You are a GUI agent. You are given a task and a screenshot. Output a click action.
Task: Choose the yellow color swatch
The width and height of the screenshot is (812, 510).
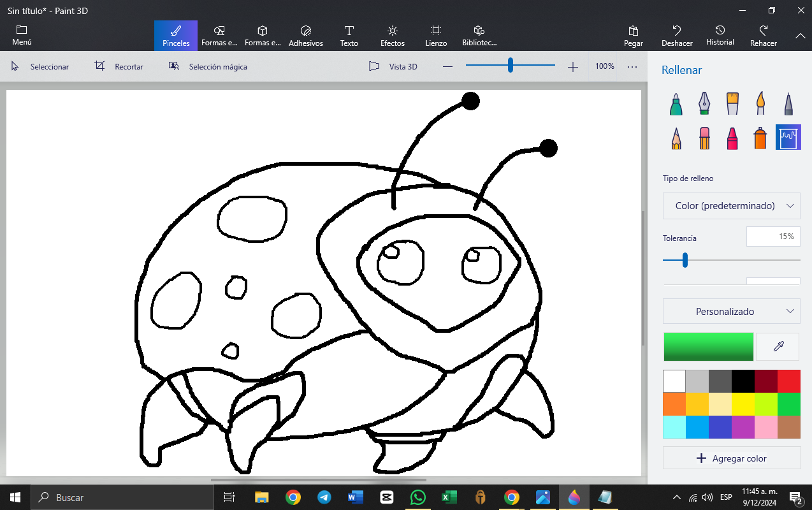[743, 404]
